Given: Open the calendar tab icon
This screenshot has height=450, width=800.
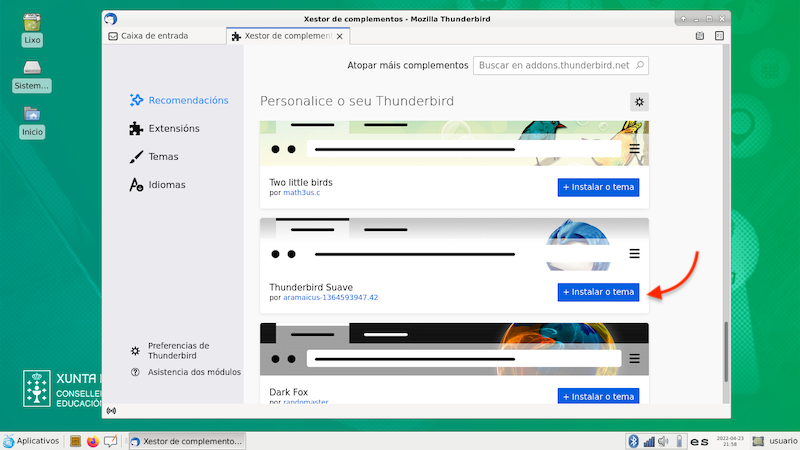Looking at the screenshot, I should (x=699, y=36).
